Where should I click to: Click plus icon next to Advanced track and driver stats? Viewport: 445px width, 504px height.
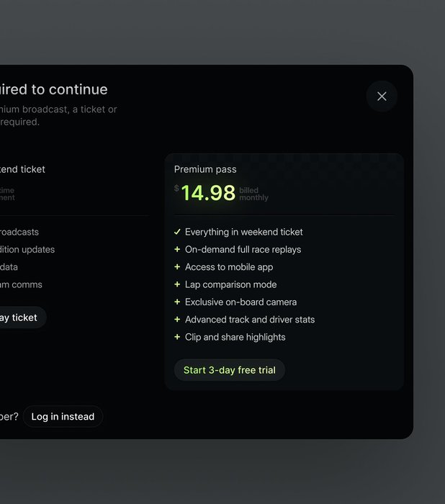177,320
